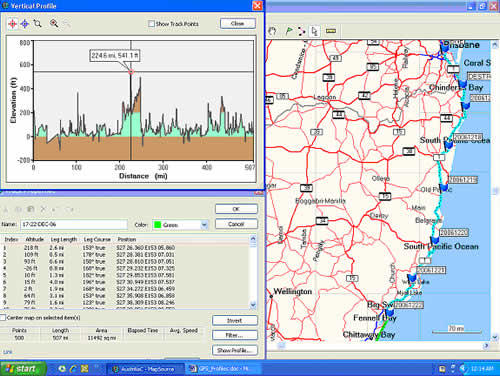Select track point row with altitude 79 ft

pyautogui.click(x=125, y=303)
